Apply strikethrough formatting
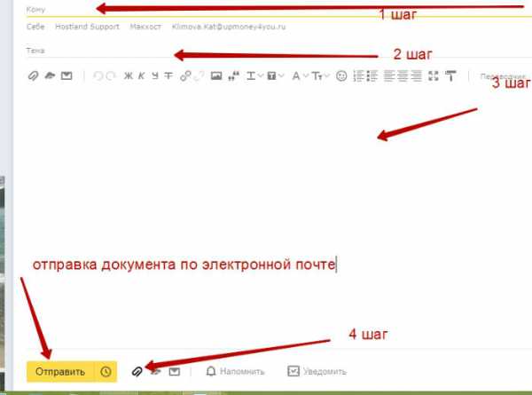Screen dimensions: 532x395 tap(168, 75)
